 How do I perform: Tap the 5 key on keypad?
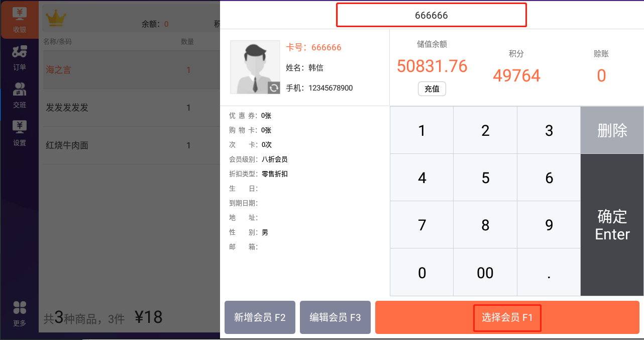485,178
